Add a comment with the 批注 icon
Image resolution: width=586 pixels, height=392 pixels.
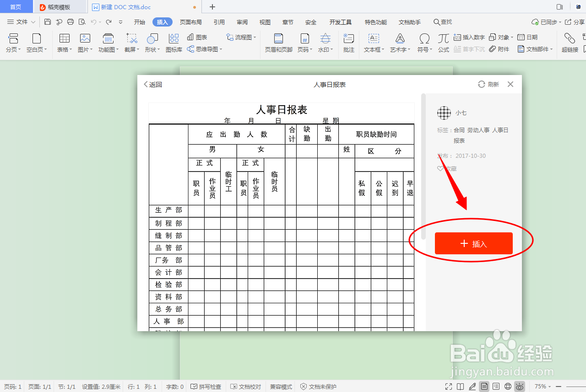348,43
